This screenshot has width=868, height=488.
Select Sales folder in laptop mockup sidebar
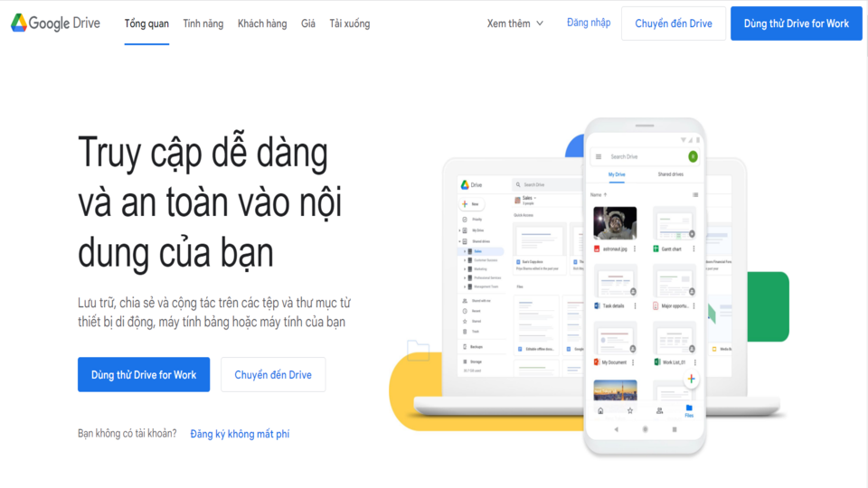pos(482,251)
